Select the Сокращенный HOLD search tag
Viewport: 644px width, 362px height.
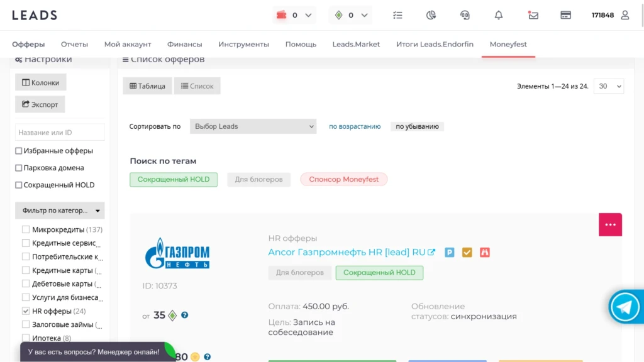[174, 179]
